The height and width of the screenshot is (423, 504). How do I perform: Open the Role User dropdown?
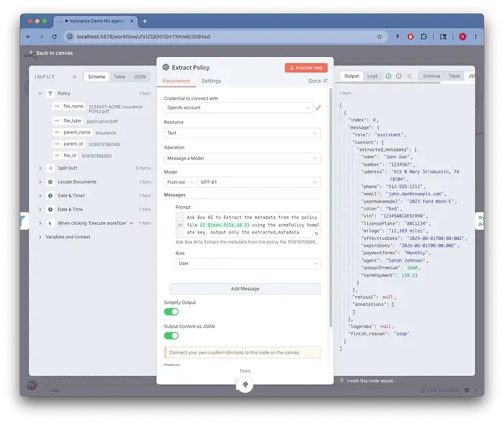tap(248, 264)
